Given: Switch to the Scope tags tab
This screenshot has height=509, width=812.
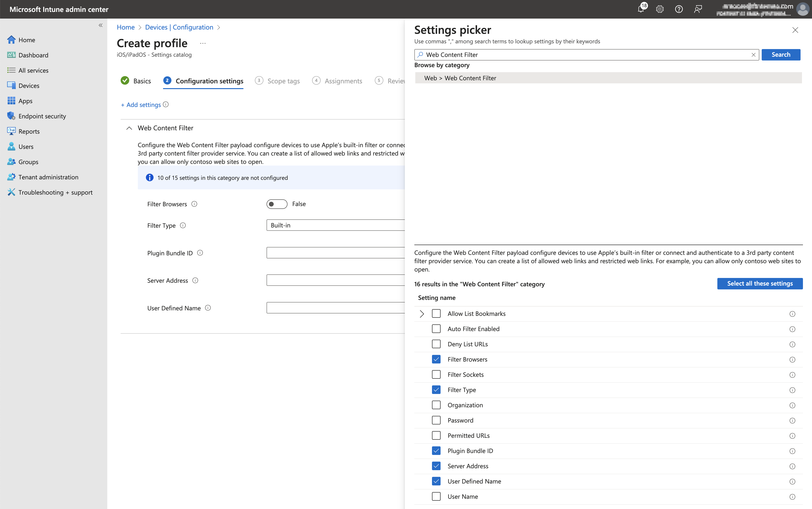Looking at the screenshot, I should click(x=283, y=81).
